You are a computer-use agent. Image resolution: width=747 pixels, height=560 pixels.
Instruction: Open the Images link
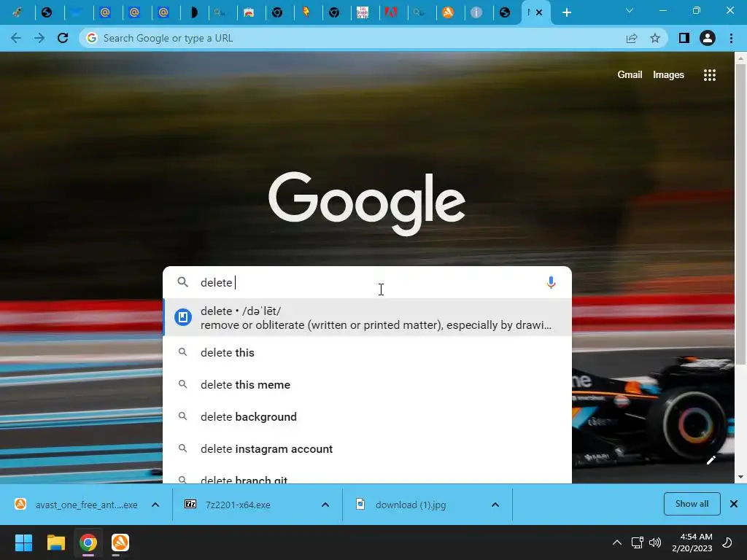668,75
